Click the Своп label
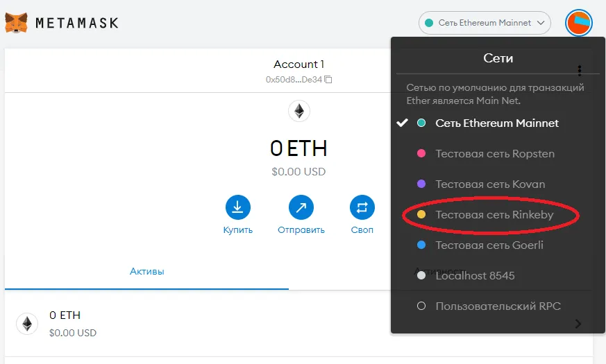The width and height of the screenshot is (606, 364). (x=362, y=230)
